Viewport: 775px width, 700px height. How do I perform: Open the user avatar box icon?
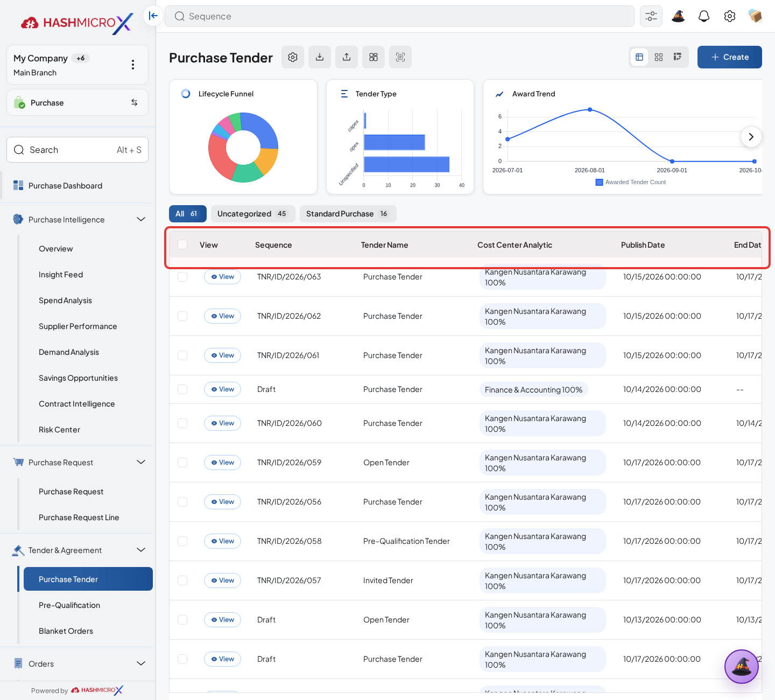point(755,16)
